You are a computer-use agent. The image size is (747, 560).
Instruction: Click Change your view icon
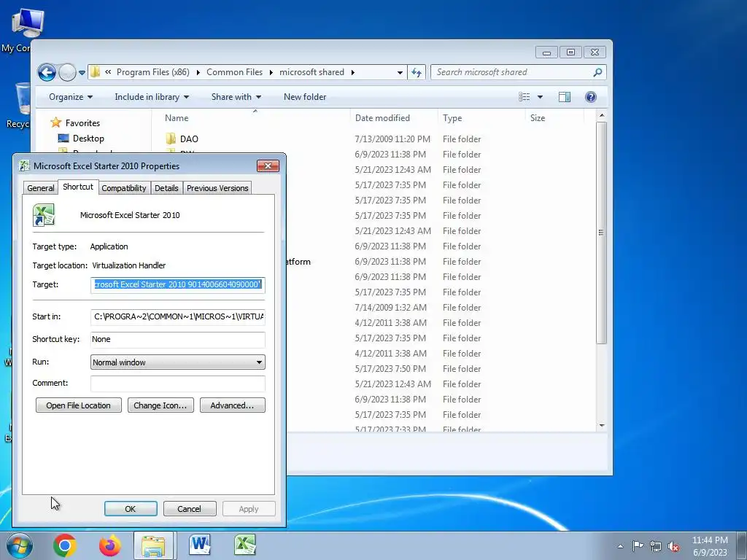pos(524,97)
